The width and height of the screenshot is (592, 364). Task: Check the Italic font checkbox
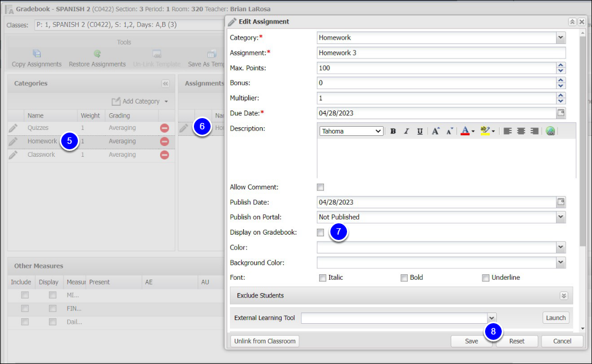[322, 278]
